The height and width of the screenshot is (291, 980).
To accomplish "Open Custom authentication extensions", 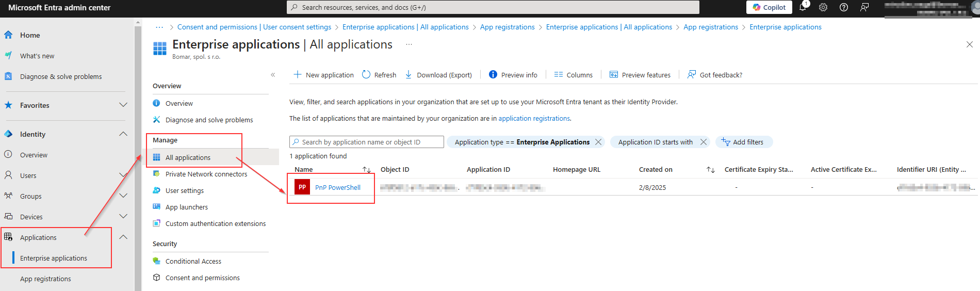I will click(216, 223).
